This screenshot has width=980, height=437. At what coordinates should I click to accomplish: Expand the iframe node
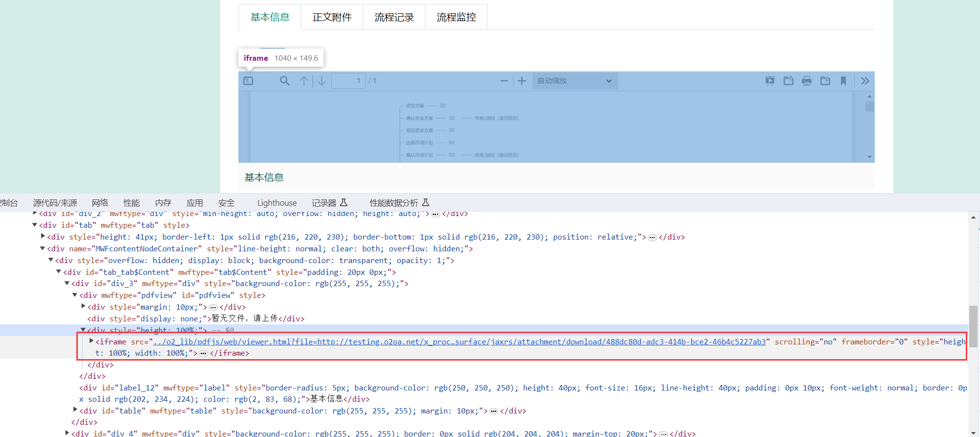pyautogui.click(x=92, y=341)
